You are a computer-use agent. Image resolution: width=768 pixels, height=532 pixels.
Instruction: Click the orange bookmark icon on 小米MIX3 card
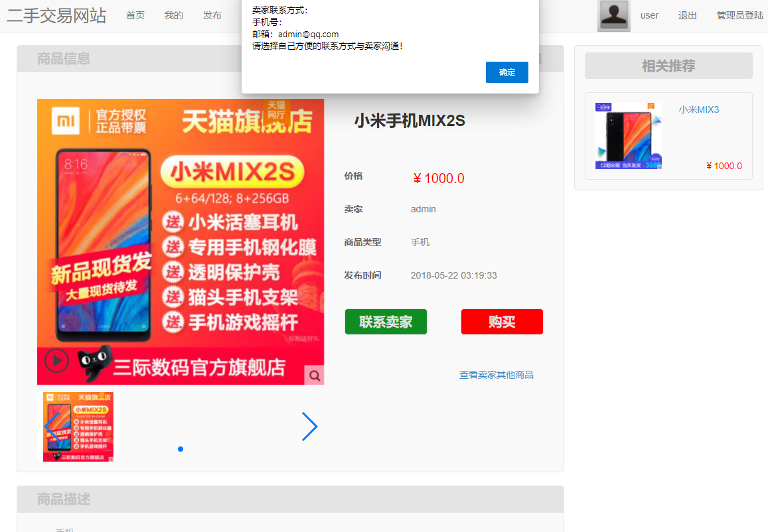(651, 106)
